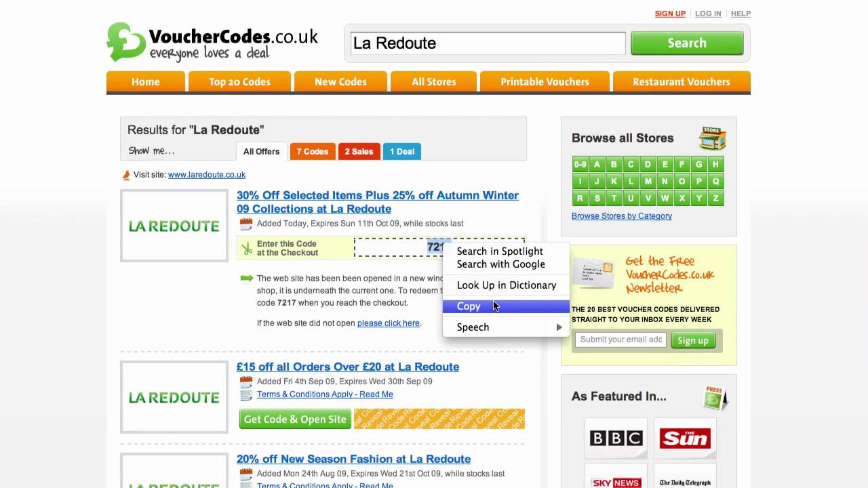Open the Sky News logo thumbnail

tap(616, 476)
